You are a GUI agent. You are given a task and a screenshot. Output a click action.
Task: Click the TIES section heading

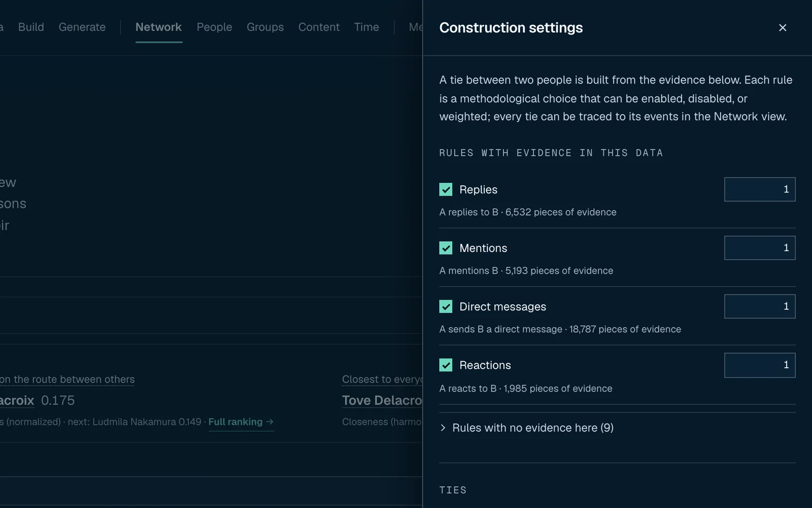coord(453,490)
